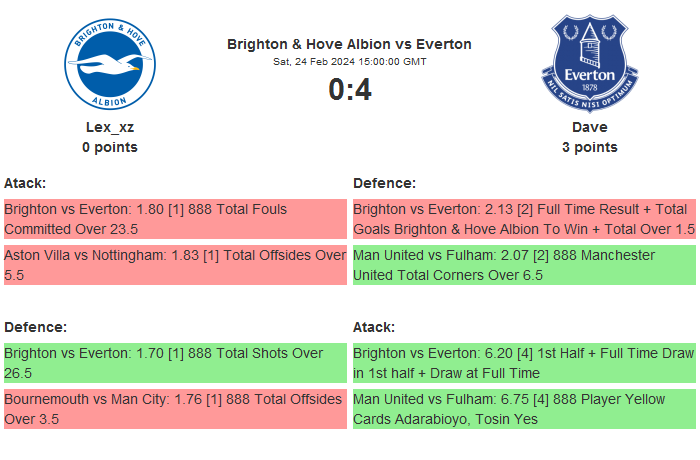Select Bournemouth vs Man City offsides bet
This screenshot has height=460, width=700.
(174, 409)
